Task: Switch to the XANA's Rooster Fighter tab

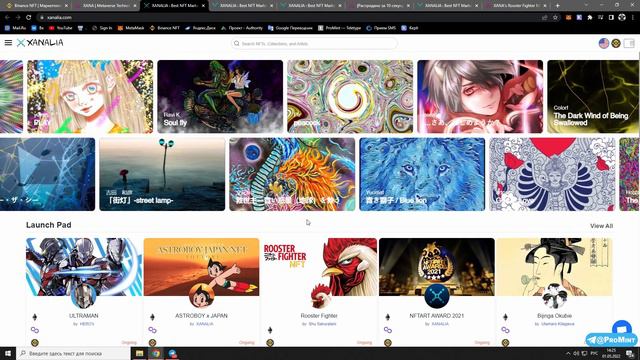Action: pyautogui.click(x=516, y=6)
